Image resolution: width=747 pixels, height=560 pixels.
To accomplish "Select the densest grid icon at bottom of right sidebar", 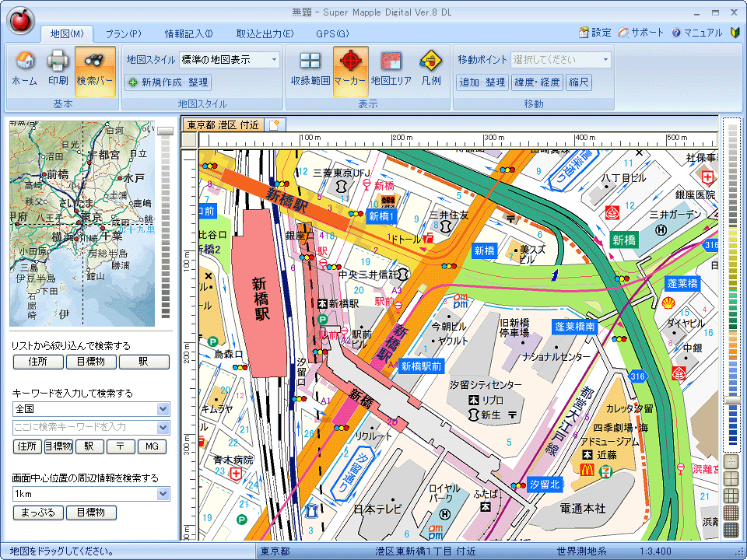I will tap(731, 530).
